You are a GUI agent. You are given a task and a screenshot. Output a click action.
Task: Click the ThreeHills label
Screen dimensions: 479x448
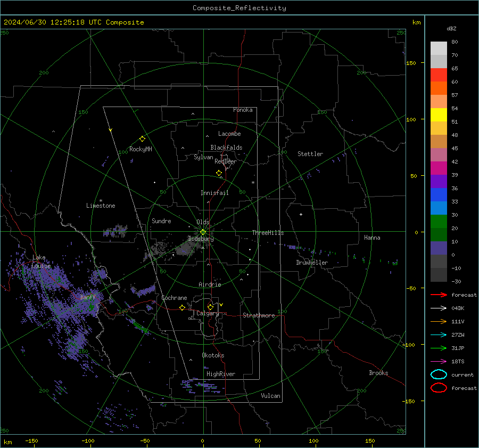pos(268,233)
